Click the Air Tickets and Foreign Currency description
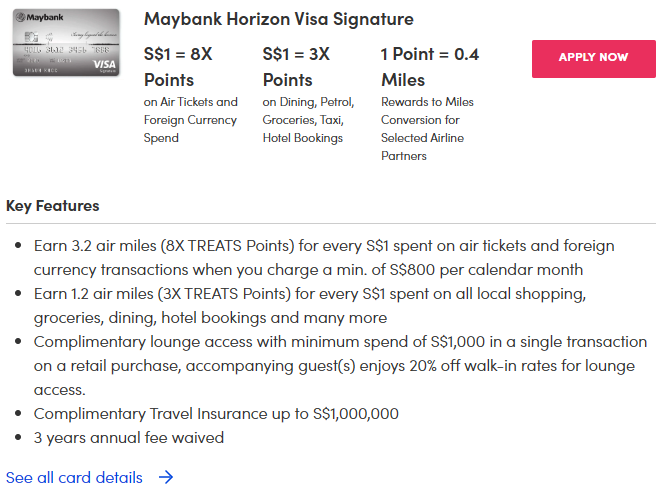 tap(191, 119)
